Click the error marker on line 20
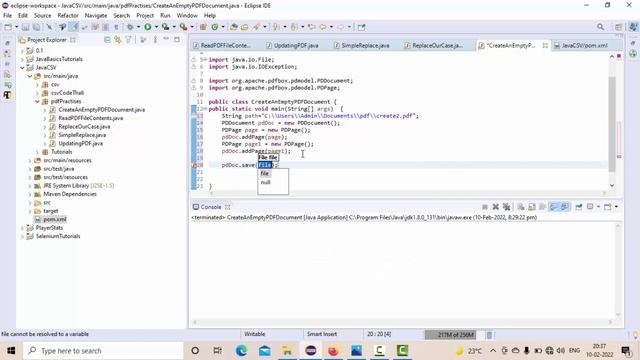The height and width of the screenshot is (360, 640). click(x=194, y=165)
